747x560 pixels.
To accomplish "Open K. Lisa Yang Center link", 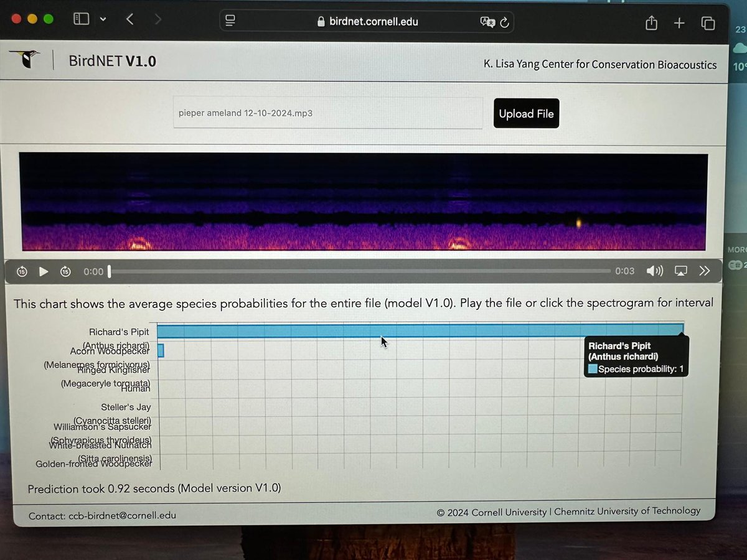I will 600,65.
